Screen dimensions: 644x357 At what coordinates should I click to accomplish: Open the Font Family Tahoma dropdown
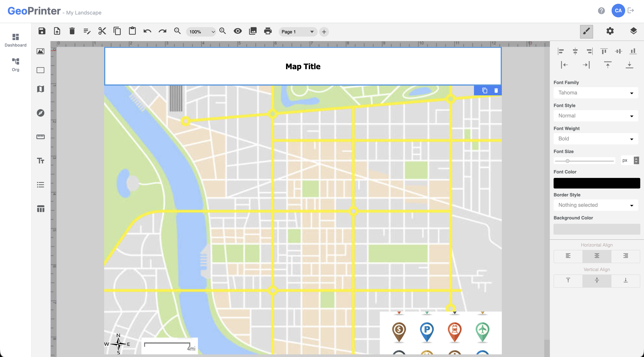(596, 93)
